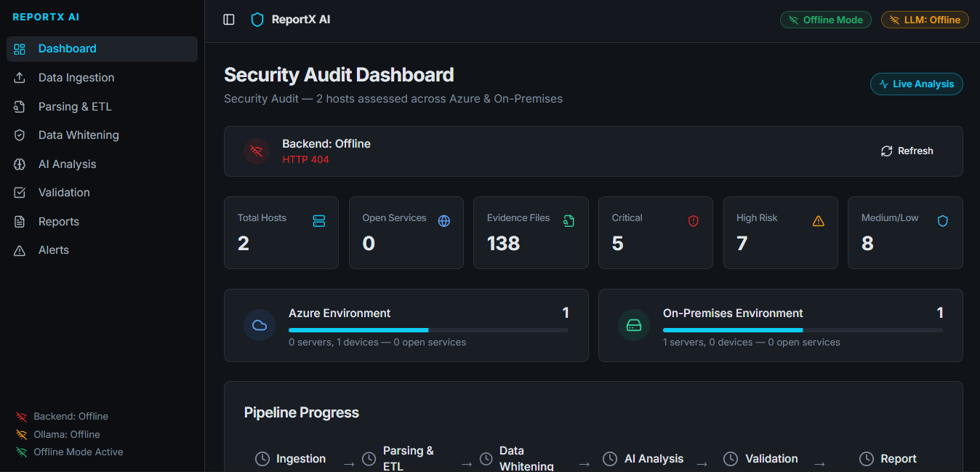
Task: Click the Critical count 5
Action: point(618,244)
